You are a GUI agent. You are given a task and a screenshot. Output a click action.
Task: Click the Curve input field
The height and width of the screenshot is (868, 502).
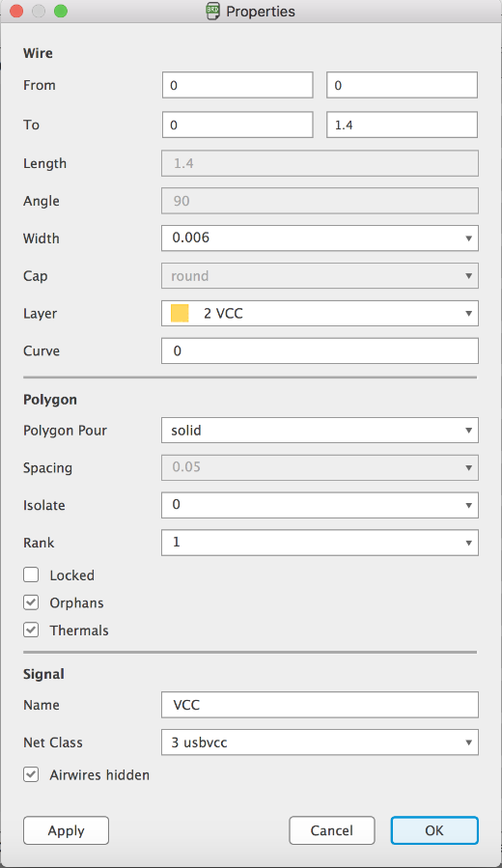point(320,350)
